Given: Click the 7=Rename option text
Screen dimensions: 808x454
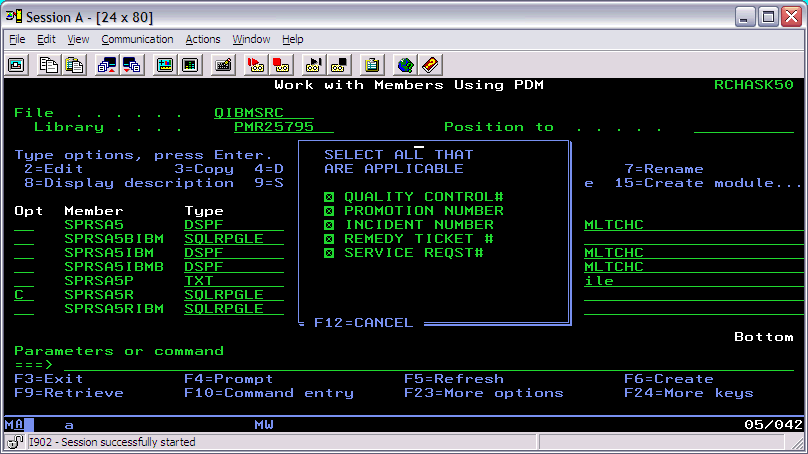Looking at the screenshot, I should pos(664,169).
